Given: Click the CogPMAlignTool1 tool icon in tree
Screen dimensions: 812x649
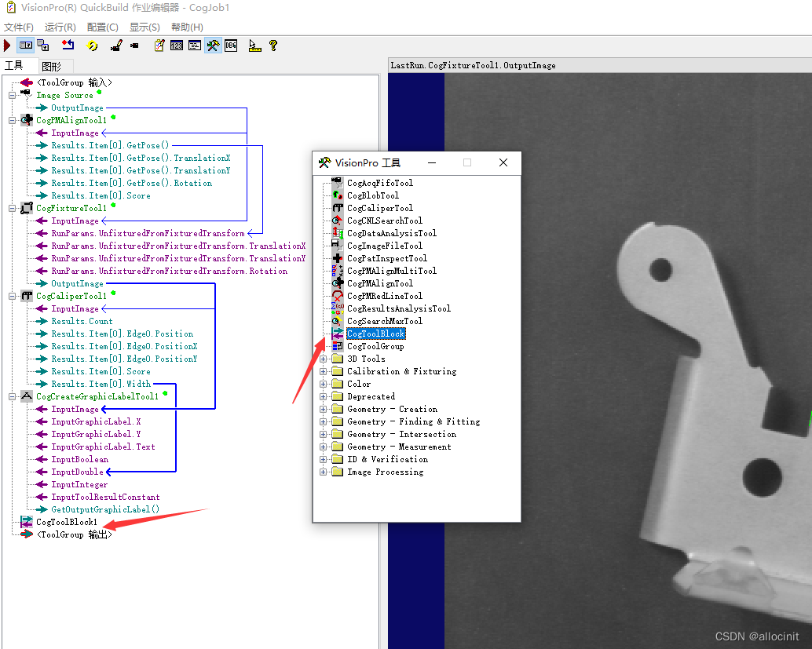Looking at the screenshot, I should pos(27,120).
